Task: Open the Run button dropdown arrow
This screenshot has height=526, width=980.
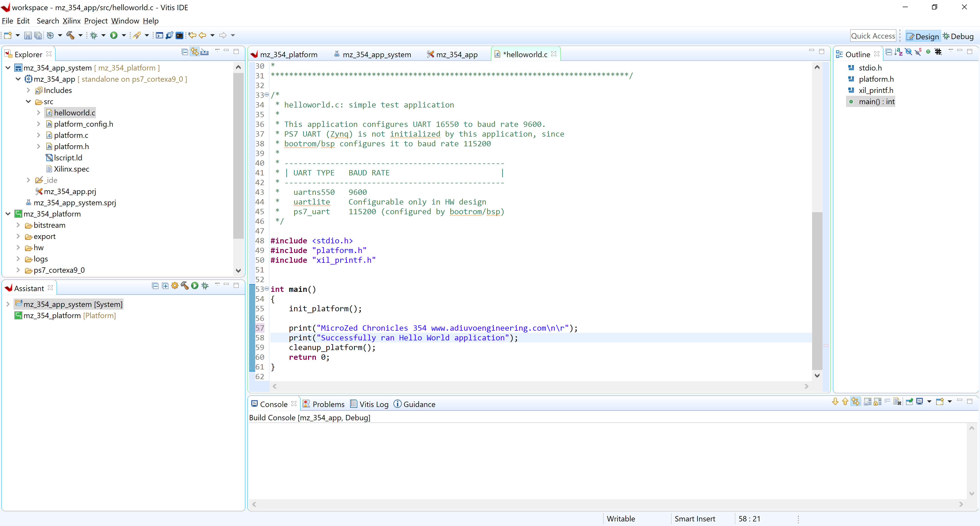Action: (123, 35)
